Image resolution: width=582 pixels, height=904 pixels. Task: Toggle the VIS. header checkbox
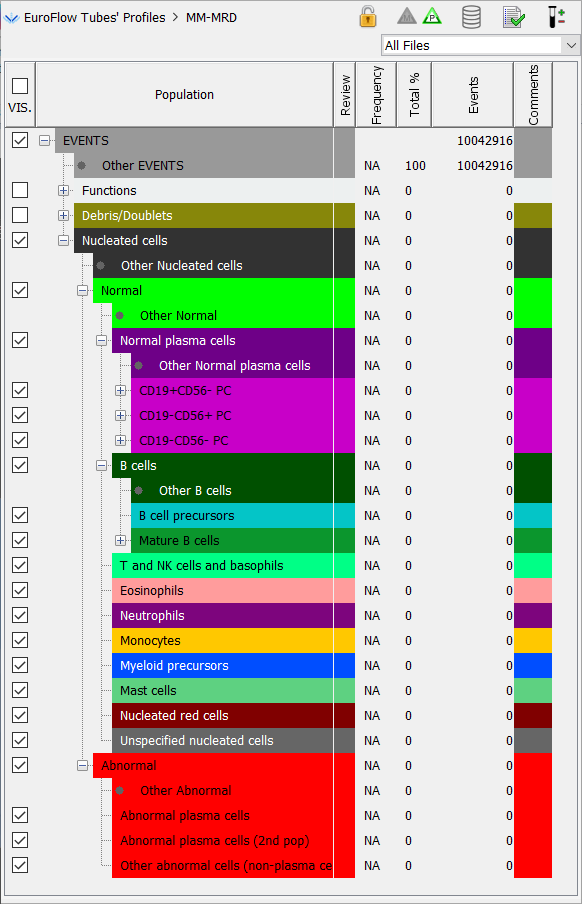click(x=20, y=86)
